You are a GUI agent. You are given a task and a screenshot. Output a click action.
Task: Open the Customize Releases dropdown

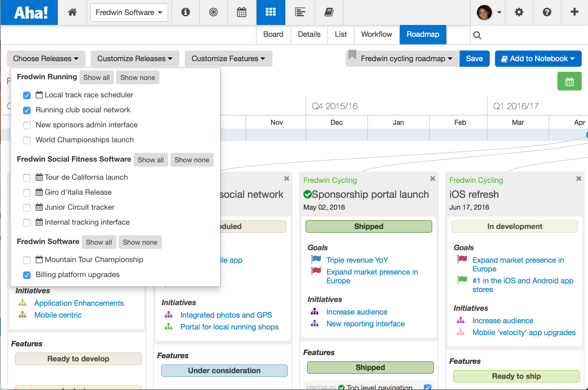[x=135, y=59]
